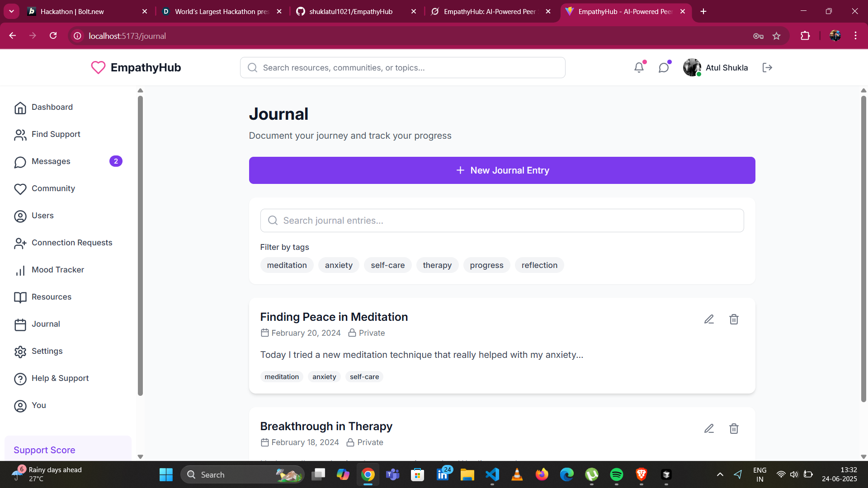This screenshot has width=868, height=488.
Task: Toggle the therapy filter tag
Action: pos(437,265)
